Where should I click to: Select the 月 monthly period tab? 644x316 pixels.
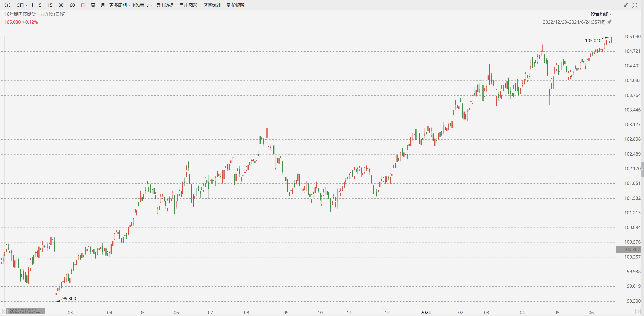coord(103,5)
